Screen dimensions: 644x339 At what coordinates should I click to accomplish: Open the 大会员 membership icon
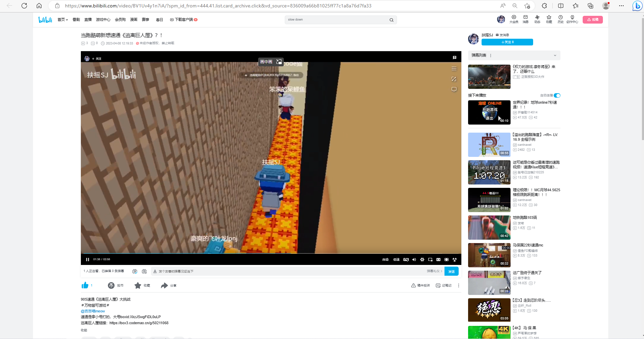click(x=514, y=19)
